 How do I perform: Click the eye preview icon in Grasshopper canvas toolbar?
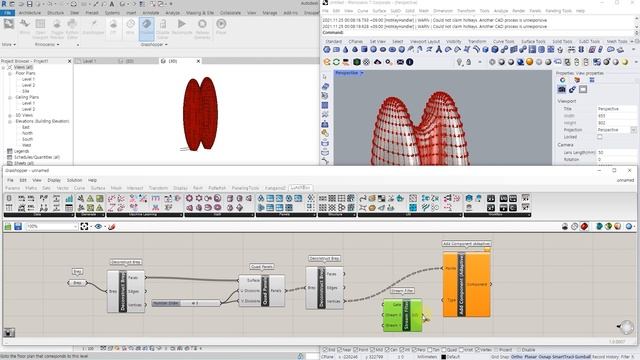(x=98, y=226)
